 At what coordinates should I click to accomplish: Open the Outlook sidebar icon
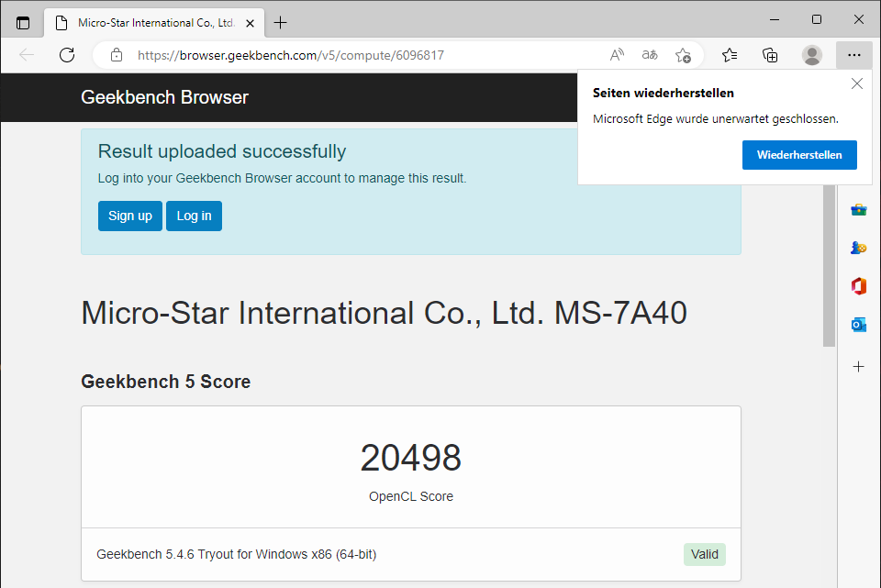pyautogui.click(x=859, y=325)
